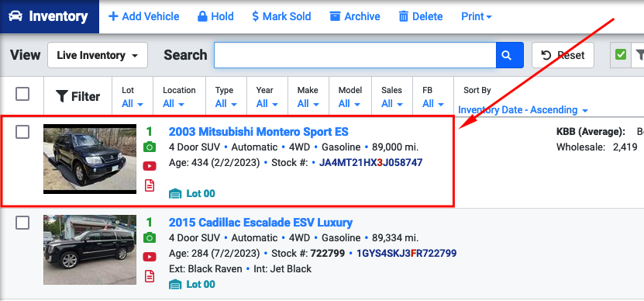This screenshot has height=301, width=644.
Task: Click the blue search magnifier button
Action: point(510,55)
